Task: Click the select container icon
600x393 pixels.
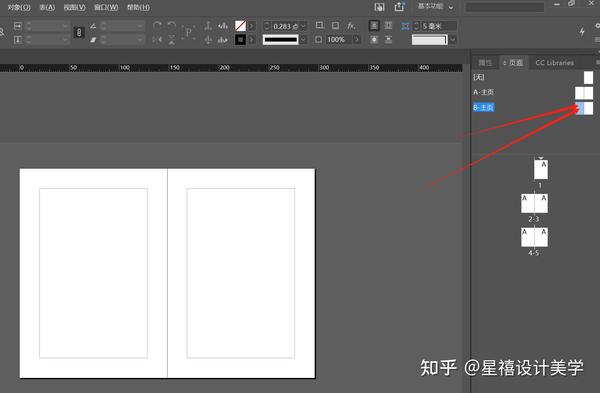Action: tap(208, 26)
